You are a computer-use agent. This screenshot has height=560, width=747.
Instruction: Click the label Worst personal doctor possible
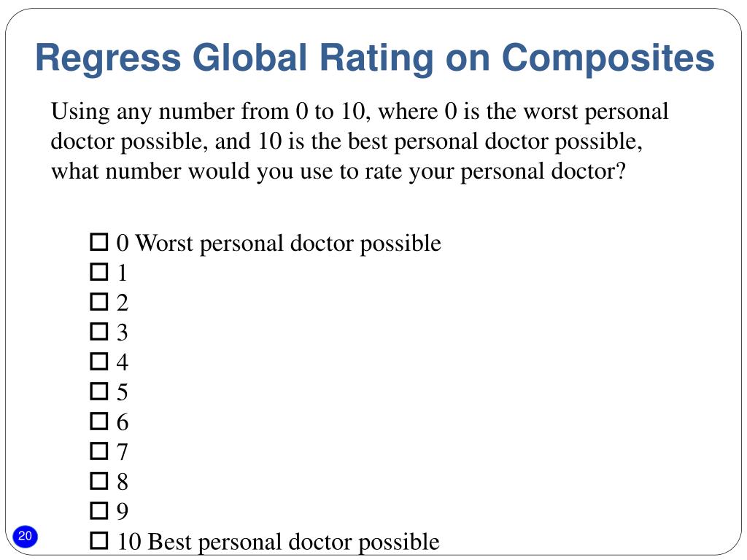pyautogui.click(x=288, y=244)
